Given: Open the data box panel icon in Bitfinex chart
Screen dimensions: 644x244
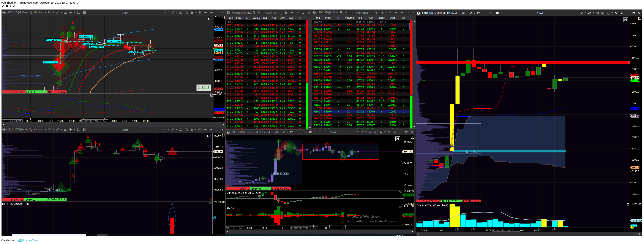Looking at the screenshot, I should 84,13.
